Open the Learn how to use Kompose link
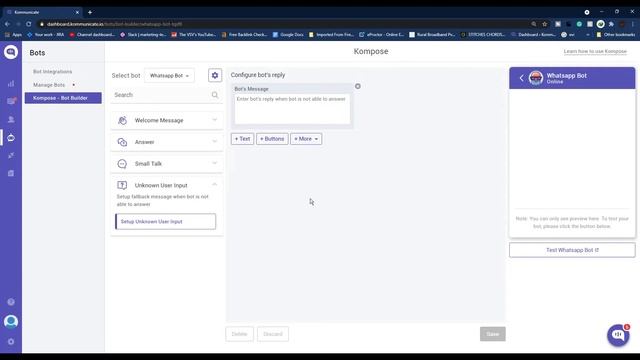This screenshot has width=640, height=360. 595,51
